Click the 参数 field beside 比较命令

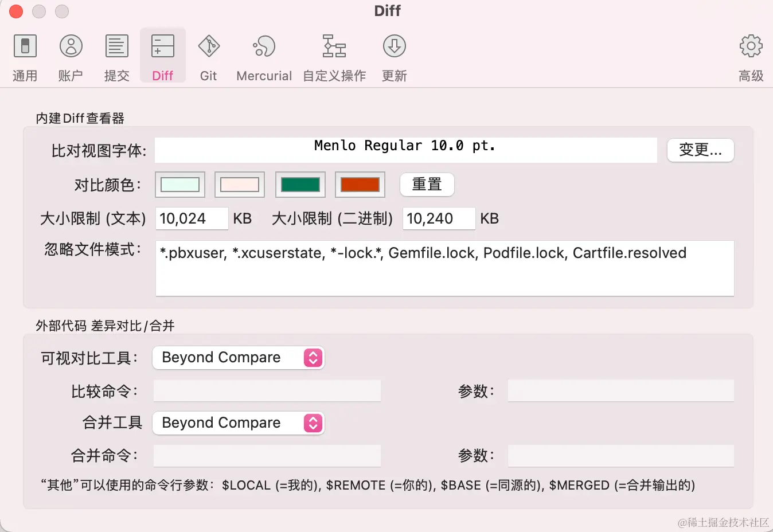(x=621, y=390)
